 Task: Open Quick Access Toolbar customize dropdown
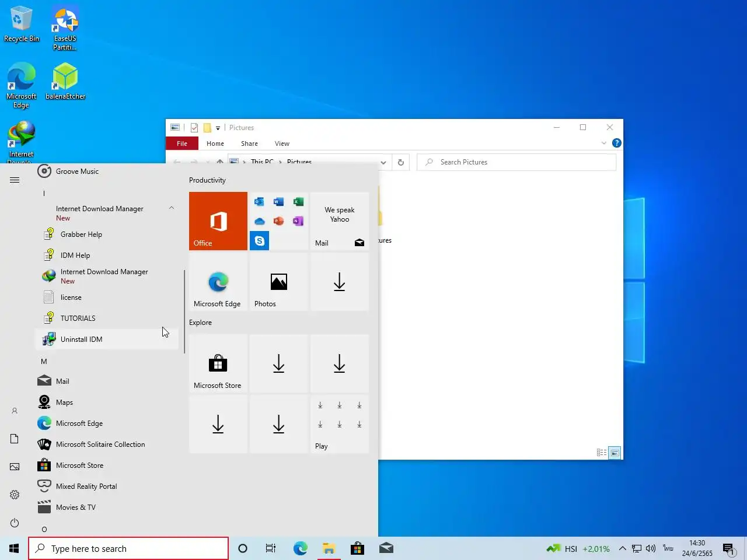[x=218, y=128]
